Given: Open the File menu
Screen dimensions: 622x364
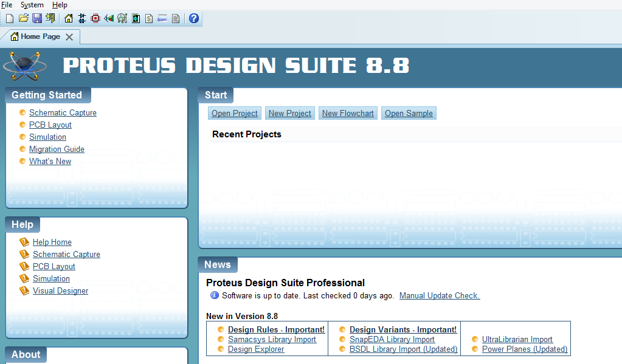Looking at the screenshot, I should 7,5.
